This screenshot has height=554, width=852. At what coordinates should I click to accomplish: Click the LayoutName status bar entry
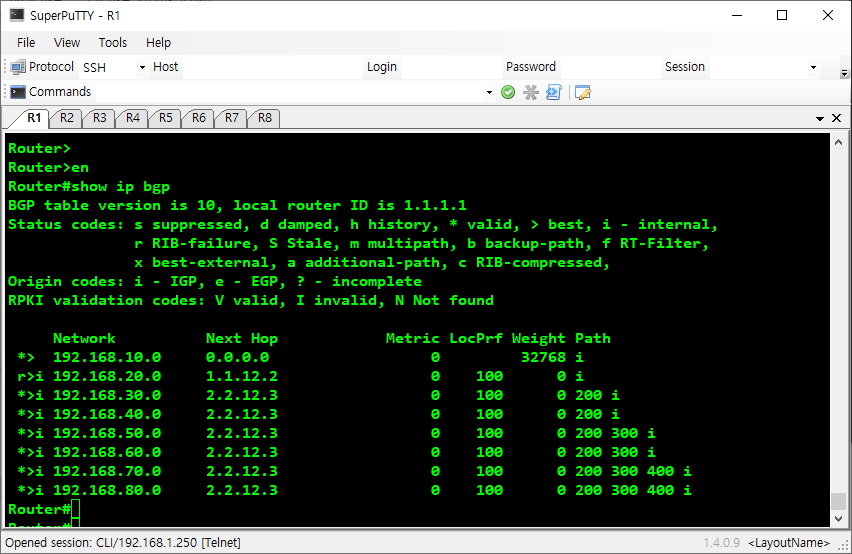coord(788,543)
